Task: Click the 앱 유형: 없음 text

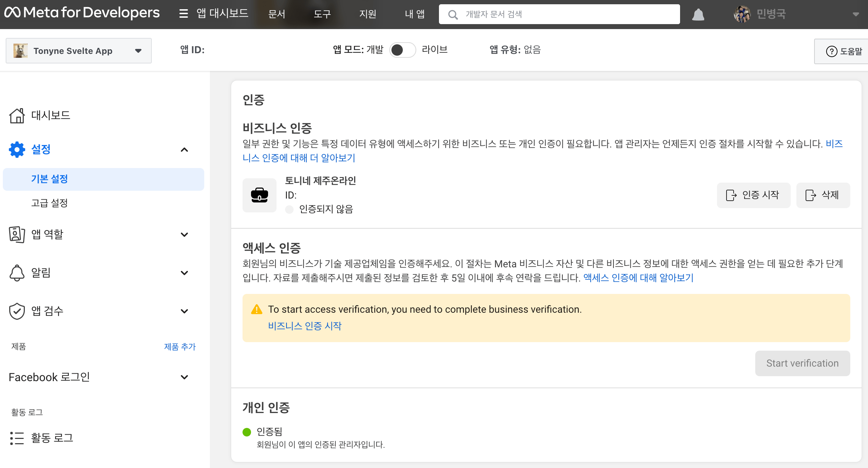Action: (515, 50)
